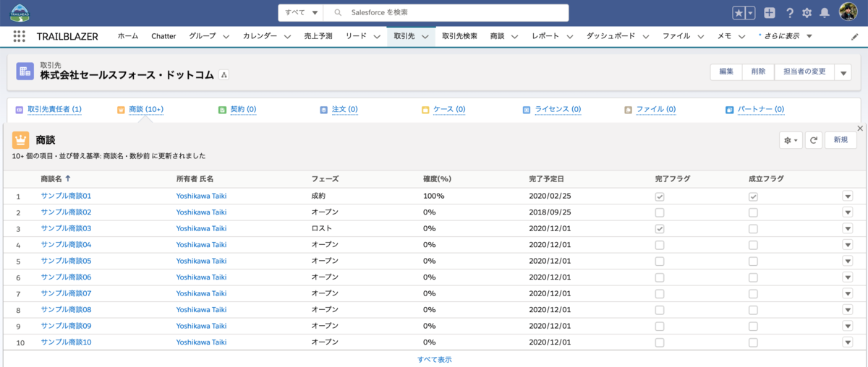Click the 注文 quick link icon
Screen dimensions: 868x367
324,110
